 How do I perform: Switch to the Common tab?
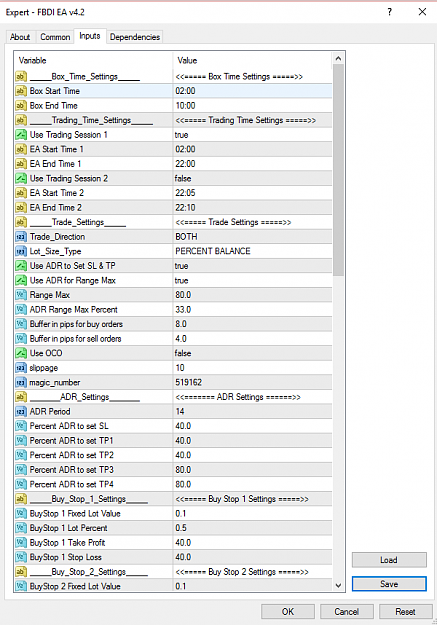(x=55, y=37)
